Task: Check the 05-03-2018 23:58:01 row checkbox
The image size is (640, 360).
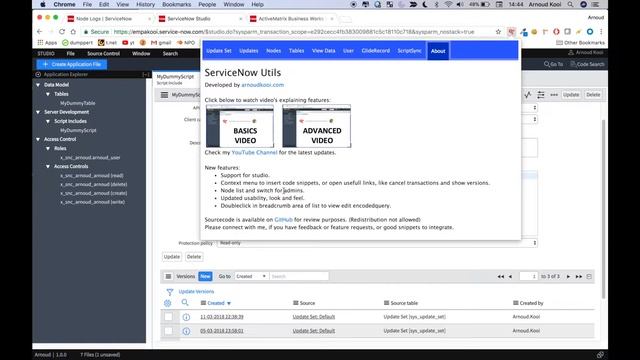Action: (168, 331)
